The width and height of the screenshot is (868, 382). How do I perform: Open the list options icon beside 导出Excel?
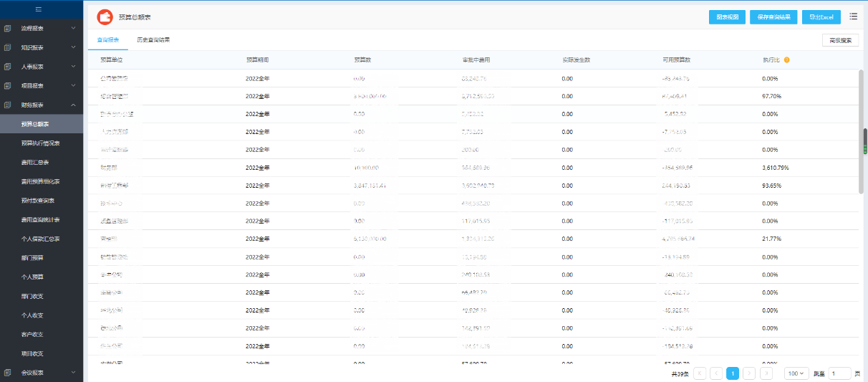point(854,16)
